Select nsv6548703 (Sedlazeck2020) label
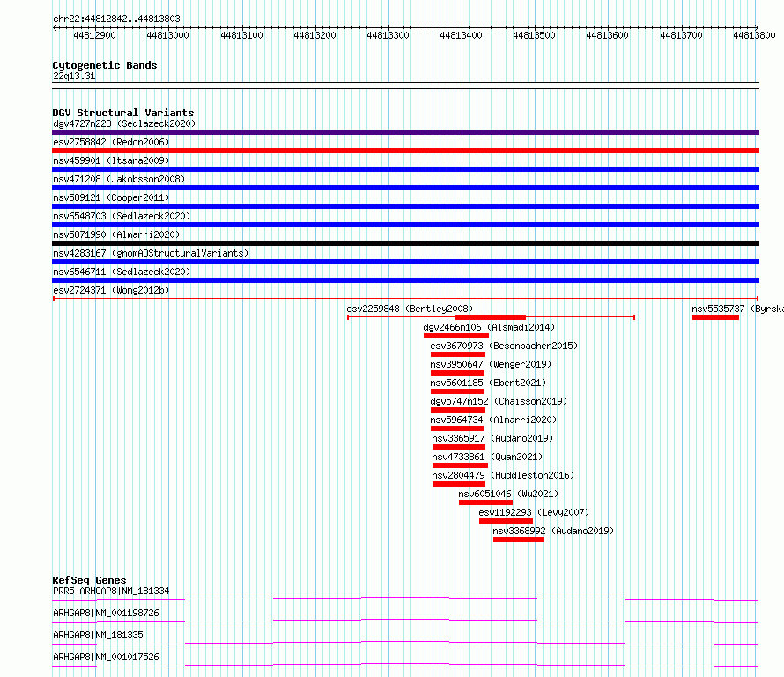 click(x=122, y=216)
